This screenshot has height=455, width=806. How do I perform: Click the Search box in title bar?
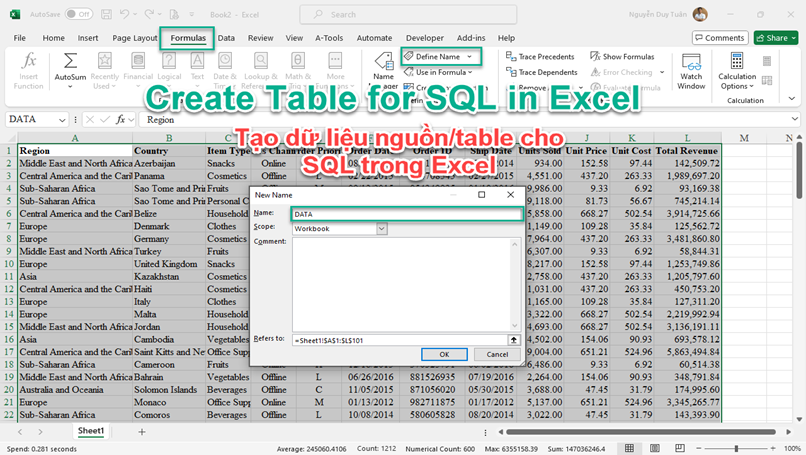[408, 14]
